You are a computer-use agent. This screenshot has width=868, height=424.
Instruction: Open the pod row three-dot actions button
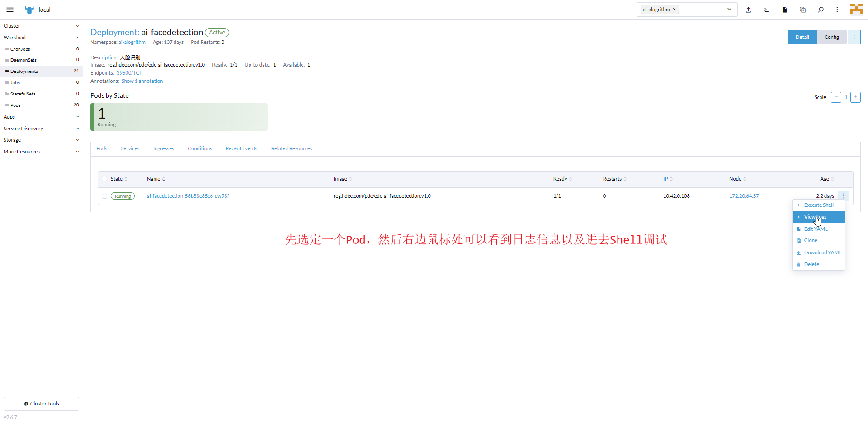click(844, 196)
